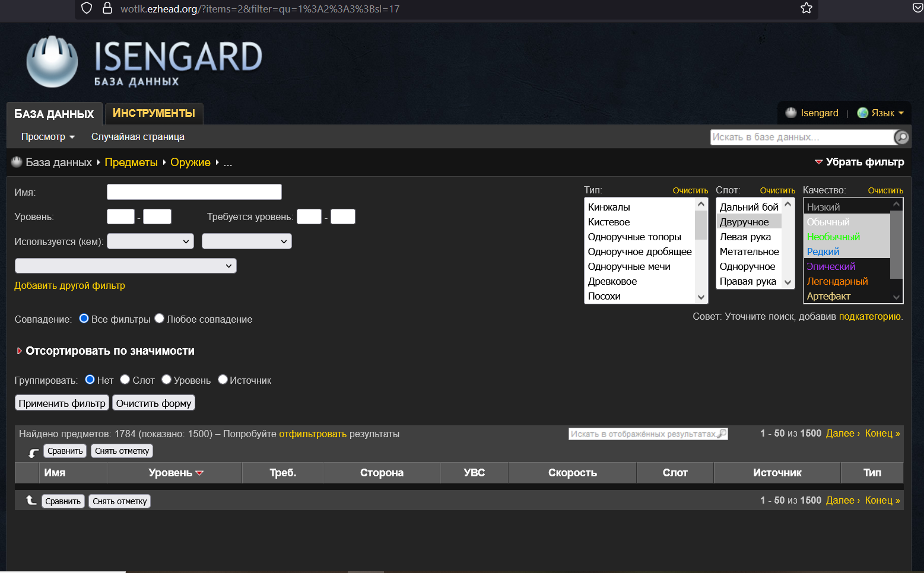924x573 pixels.
Task: Click the home icon before База данных breadcrumb
Action: (x=17, y=162)
